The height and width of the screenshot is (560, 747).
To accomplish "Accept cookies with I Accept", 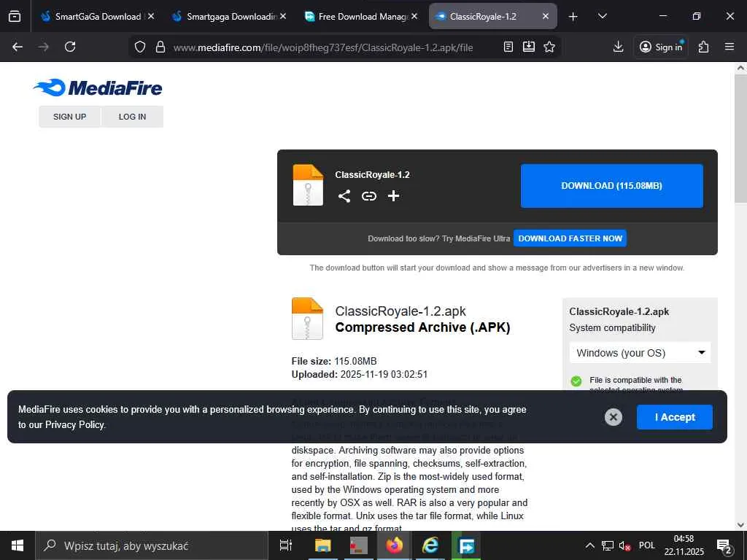I will click(x=675, y=417).
